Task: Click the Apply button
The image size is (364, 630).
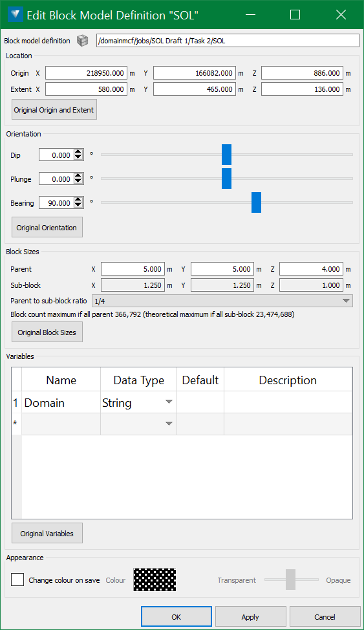Action: click(250, 617)
